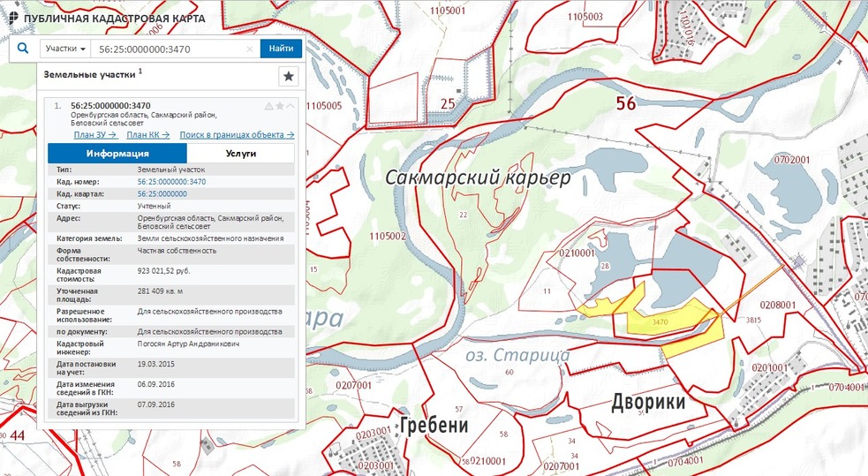Collapse the result card with the chevron
868x476 pixels.
(291, 106)
